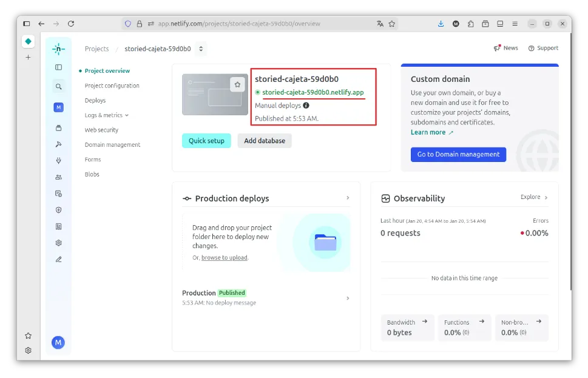Open Support help link

[x=543, y=48]
